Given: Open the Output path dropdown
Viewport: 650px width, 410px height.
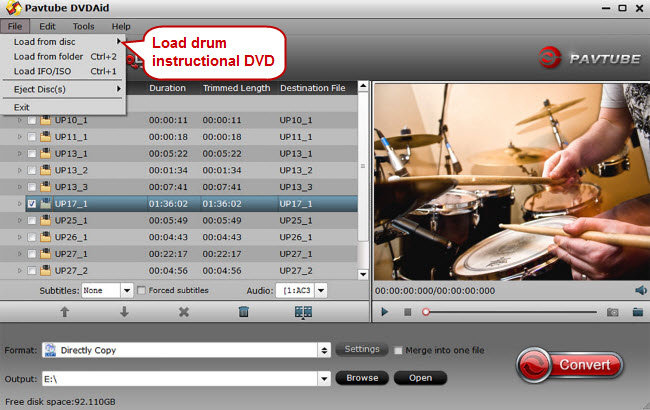Looking at the screenshot, I should click(324, 378).
